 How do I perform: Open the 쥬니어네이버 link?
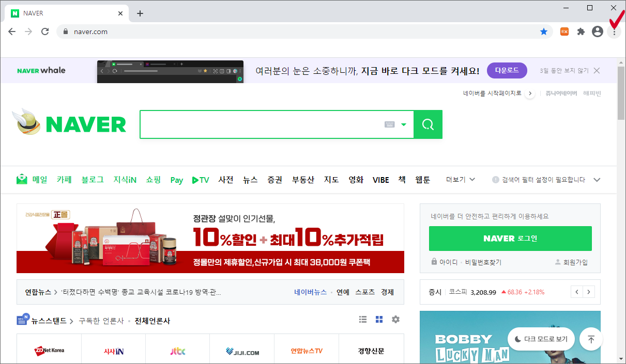(x=561, y=93)
